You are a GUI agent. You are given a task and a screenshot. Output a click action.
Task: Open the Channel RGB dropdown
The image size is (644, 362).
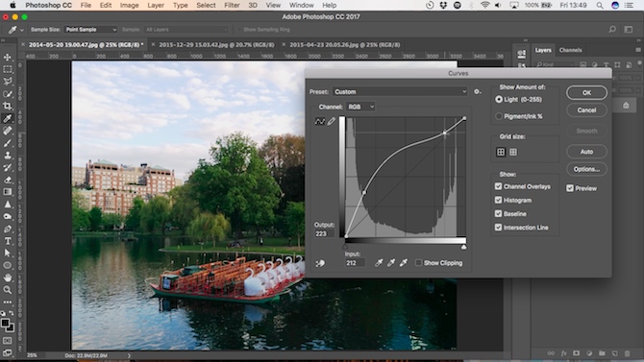click(x=360, y=107)
